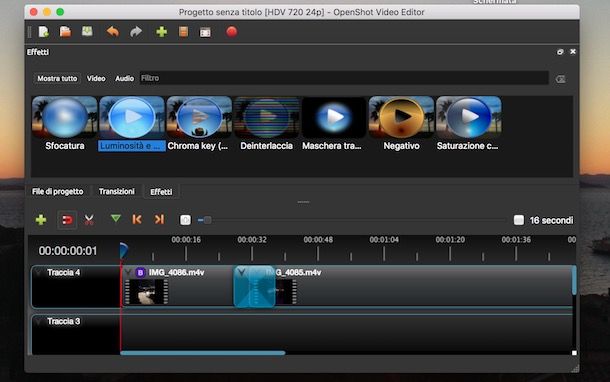
Task: Open Traccia 4 track menu arrow
Action: click(38, 273)
